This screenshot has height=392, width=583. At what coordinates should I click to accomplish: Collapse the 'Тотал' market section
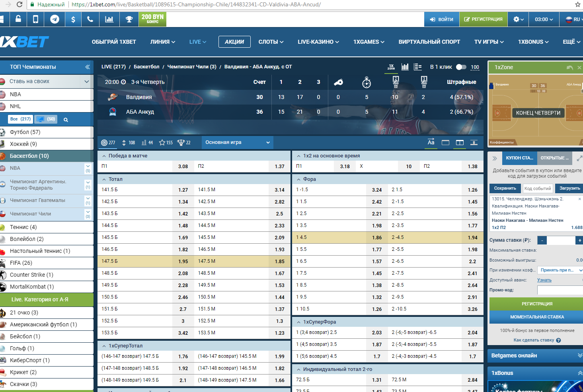pos(104,179)
